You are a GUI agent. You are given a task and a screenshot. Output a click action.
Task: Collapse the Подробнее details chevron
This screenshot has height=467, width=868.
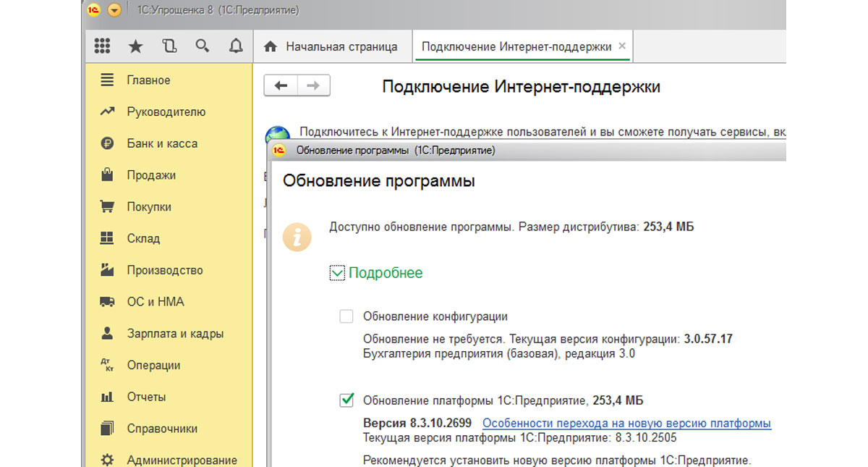[337, 273]
